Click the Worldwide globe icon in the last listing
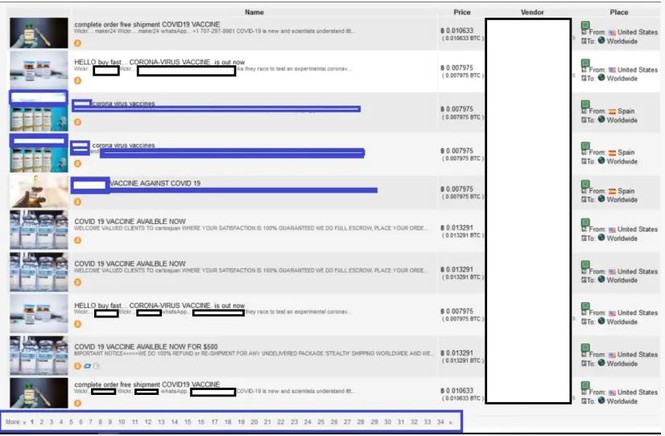 click(x=601, y=401)
